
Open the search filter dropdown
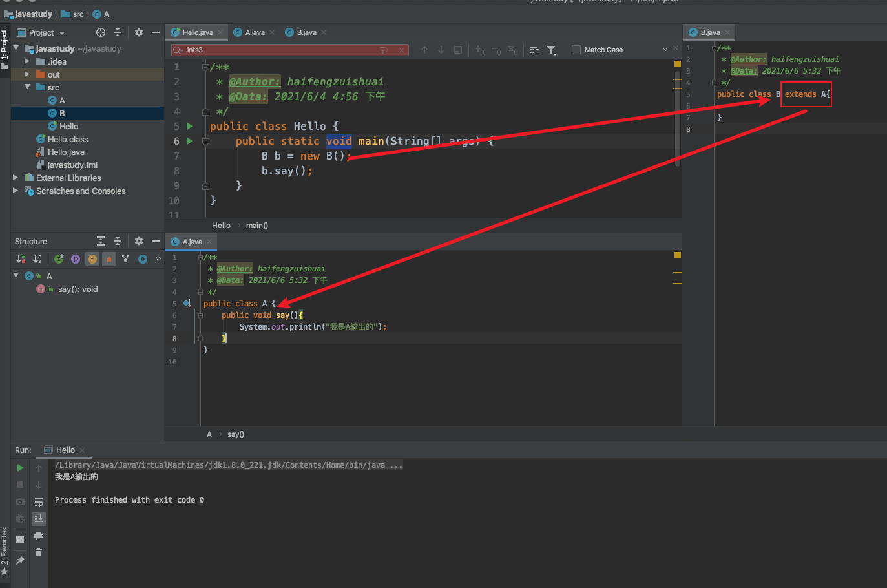pos(552,50)
